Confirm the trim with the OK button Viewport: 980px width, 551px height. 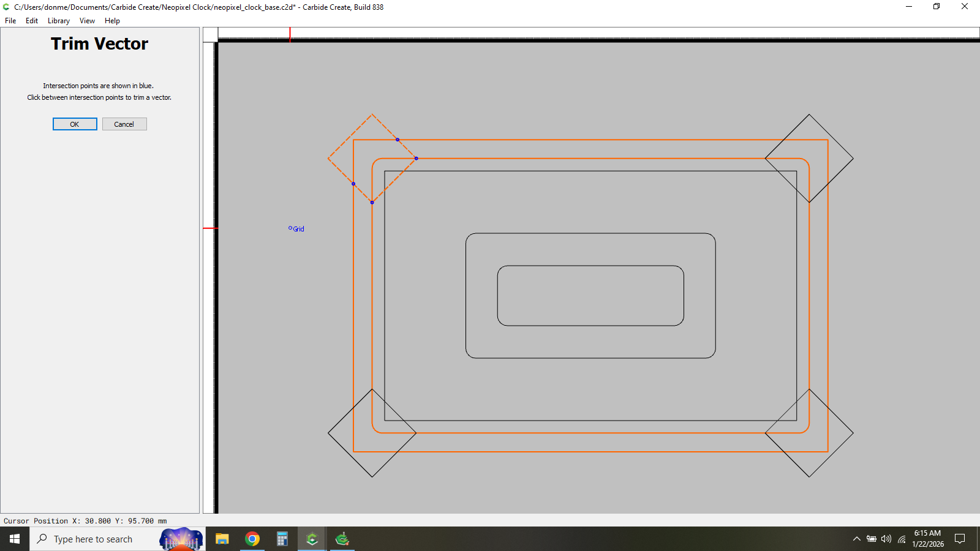pos(75,124)
